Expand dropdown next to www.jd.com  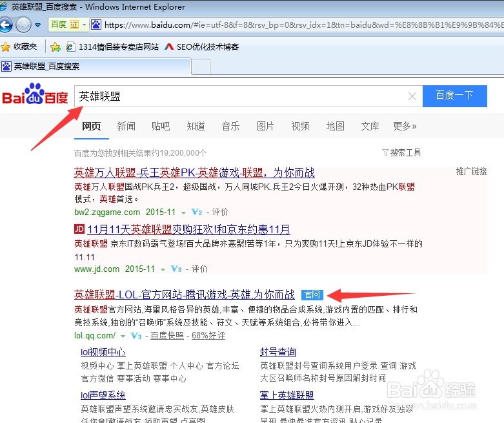click(x=163, y=269)
